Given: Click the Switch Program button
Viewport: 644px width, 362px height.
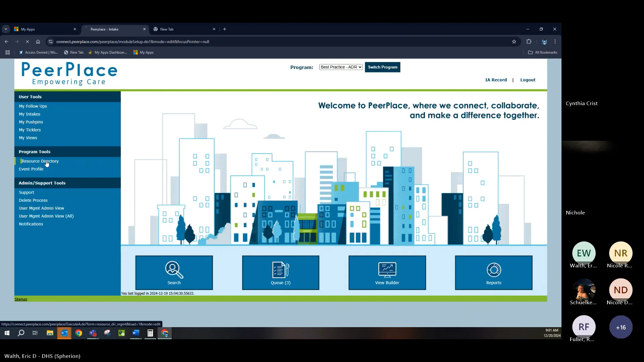Looking at the screenshot, I should [x=382, y=67].
